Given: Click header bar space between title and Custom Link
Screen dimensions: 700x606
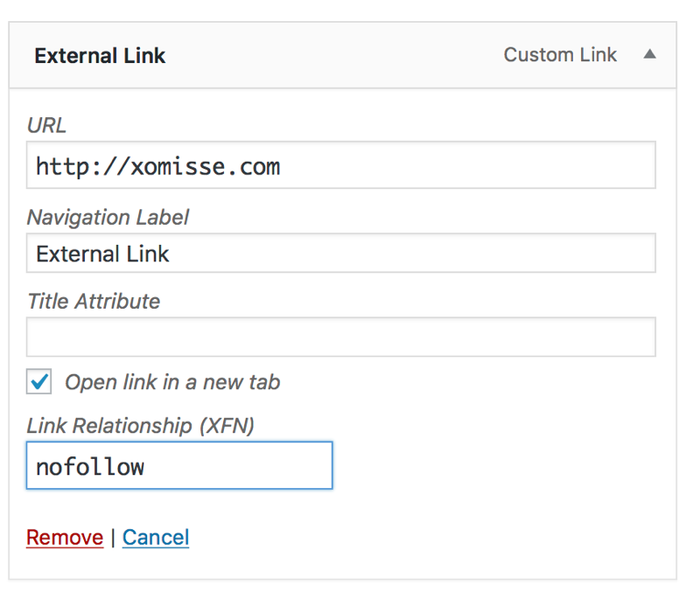Looking at the screenshot, I should (335, 55).
